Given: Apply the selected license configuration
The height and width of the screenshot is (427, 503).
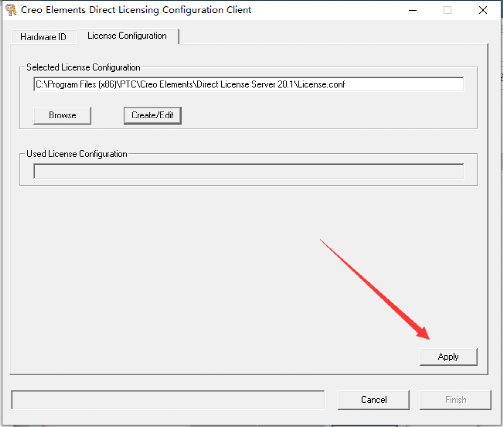Looking at the screenshot, I should 448,357.
